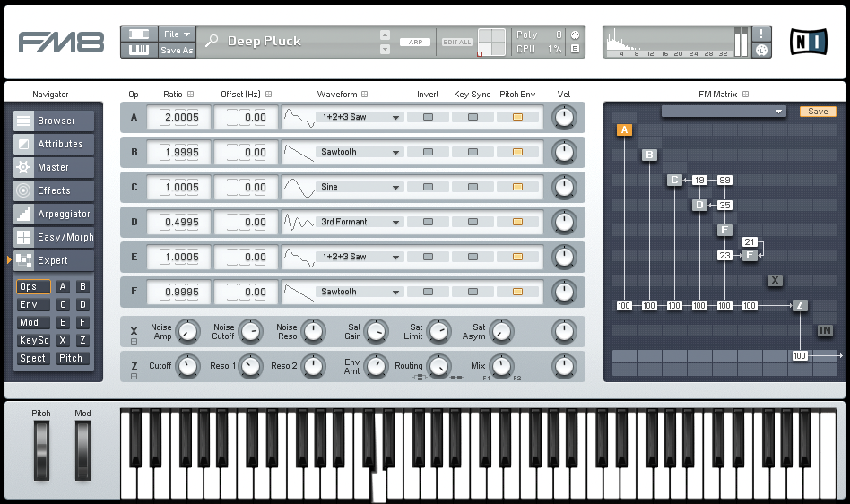Viewport: 850px width, 504px height.
Task: Open the Effects page icon
Action: 23,191
